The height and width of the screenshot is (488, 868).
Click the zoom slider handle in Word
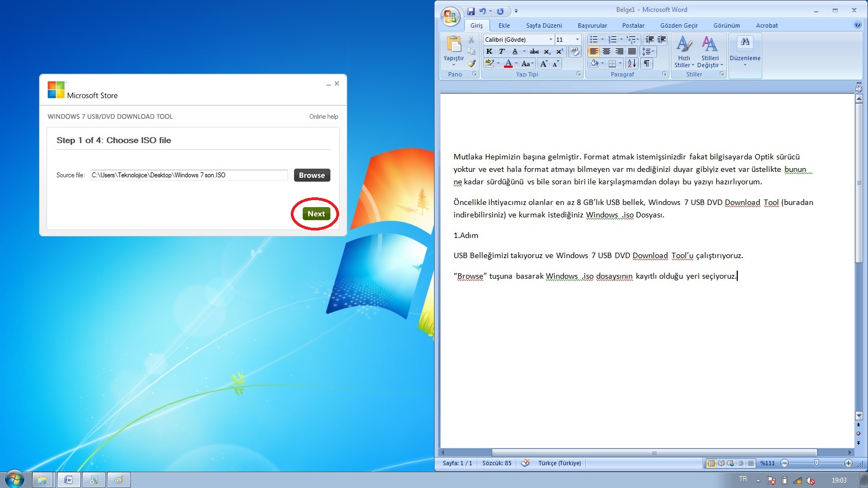[x=816, y=463]
